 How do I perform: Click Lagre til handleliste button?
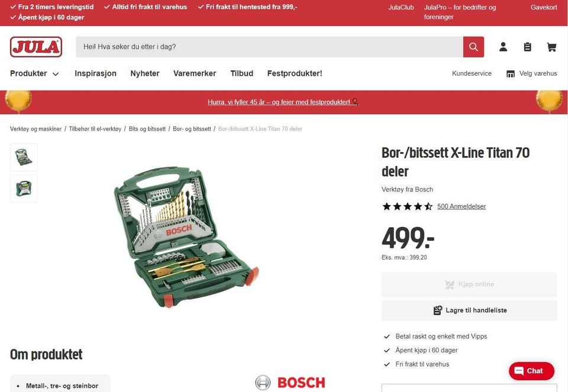pos(469,310)
